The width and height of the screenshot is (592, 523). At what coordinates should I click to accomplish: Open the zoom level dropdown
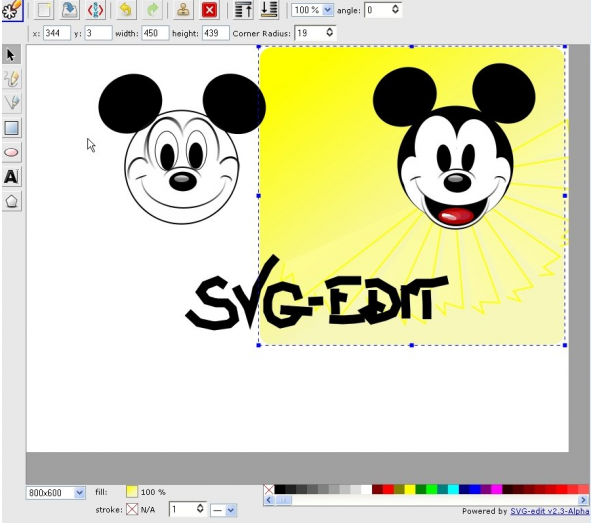pyautogui.click(x=328, y=10)
